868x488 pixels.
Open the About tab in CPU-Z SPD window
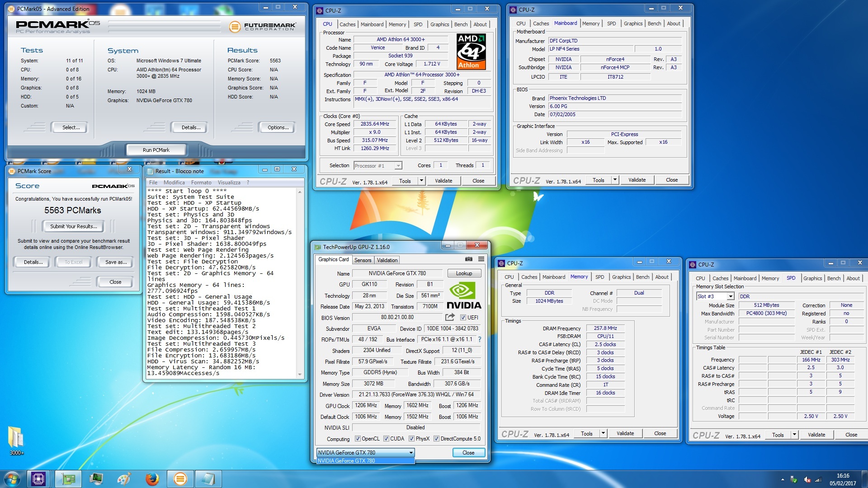(853, 278)
